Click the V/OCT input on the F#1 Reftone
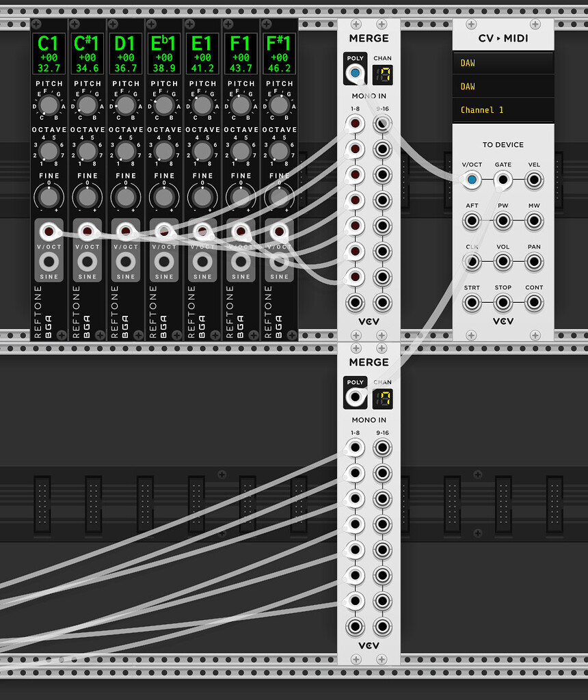 tap(278, 231)
